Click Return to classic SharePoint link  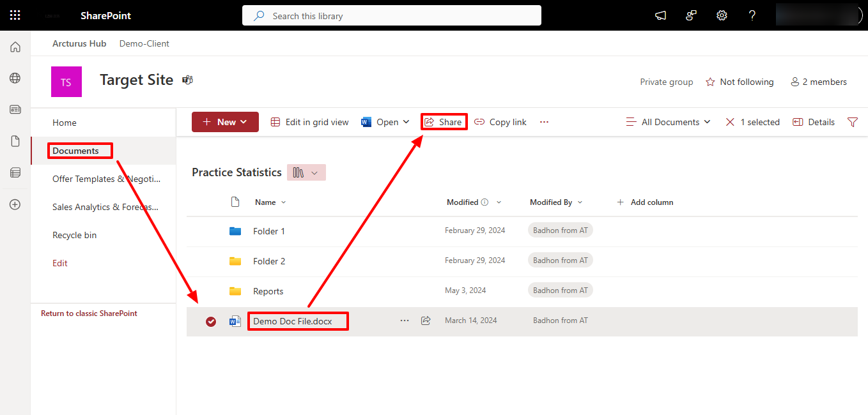(x=89, y=313)
